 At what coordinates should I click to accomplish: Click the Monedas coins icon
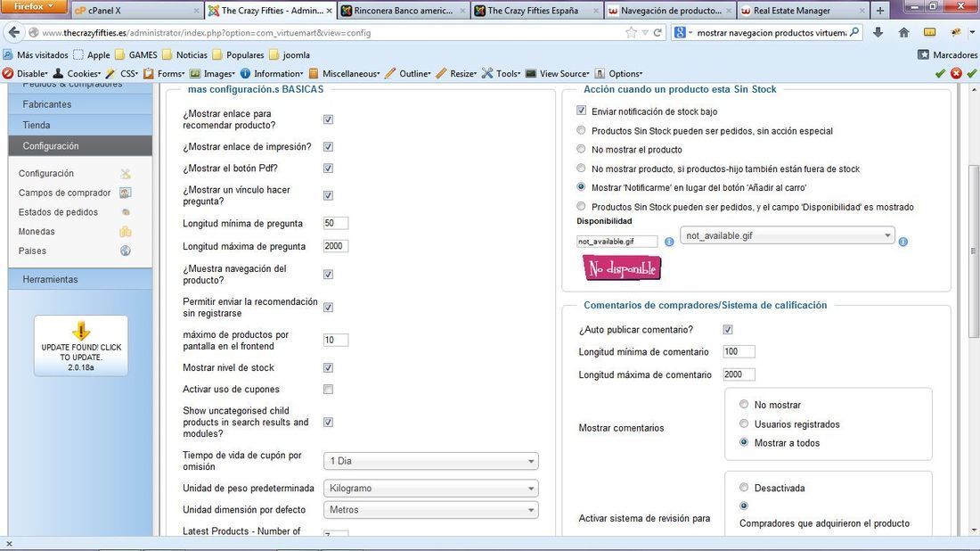pyautogui.click(x=126, y=232)
